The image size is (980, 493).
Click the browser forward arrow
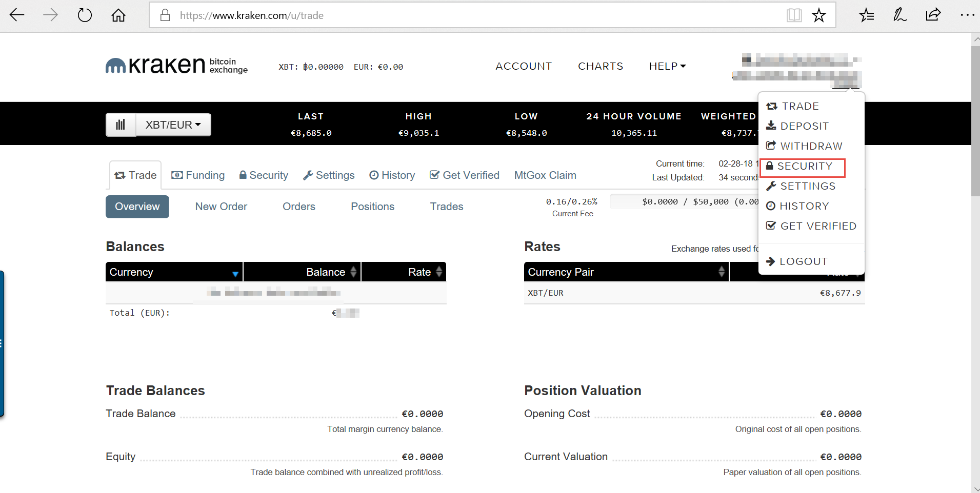click(x=50, y=15)
